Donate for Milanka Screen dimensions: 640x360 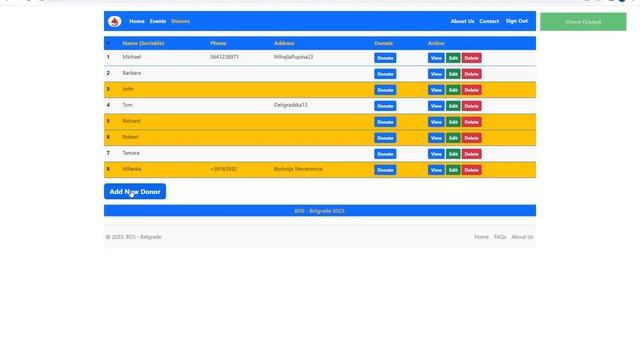385,170
